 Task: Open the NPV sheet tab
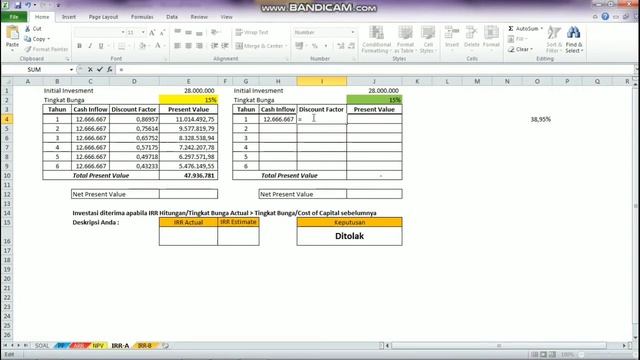(98, 346)
